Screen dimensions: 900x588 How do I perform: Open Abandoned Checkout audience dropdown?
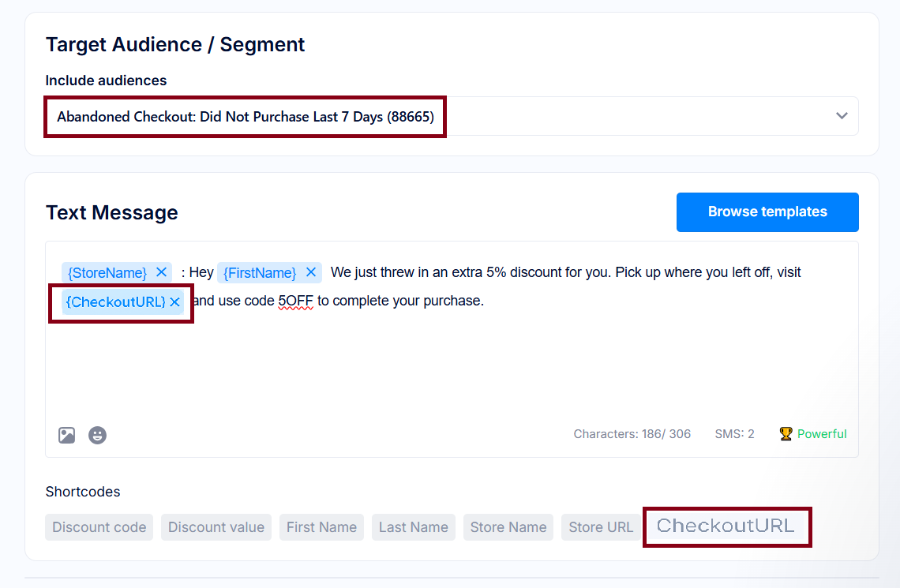(452, 117)
